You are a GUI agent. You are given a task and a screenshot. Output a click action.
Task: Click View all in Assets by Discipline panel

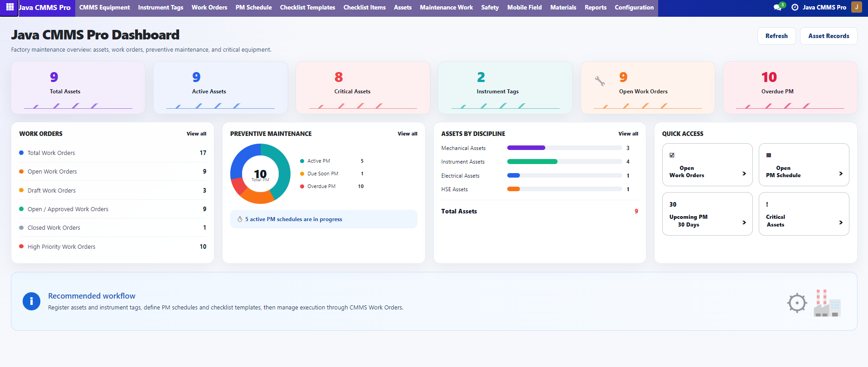[628, 134]
